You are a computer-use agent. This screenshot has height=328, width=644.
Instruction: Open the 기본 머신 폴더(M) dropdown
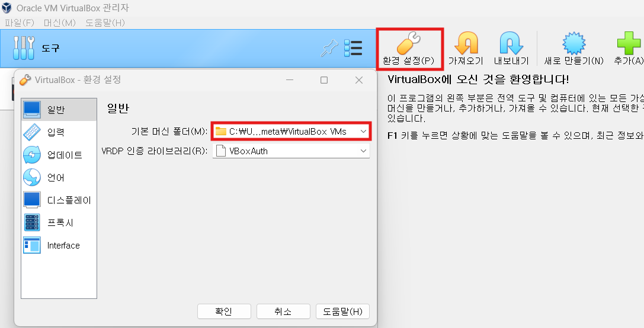point(291,132)
